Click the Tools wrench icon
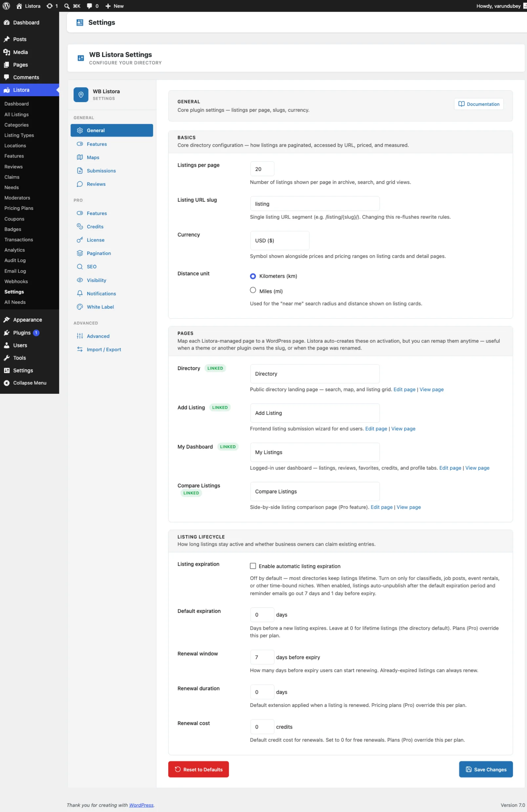The width and height of the screenshot is (527, 812). [x=7, y=358]
